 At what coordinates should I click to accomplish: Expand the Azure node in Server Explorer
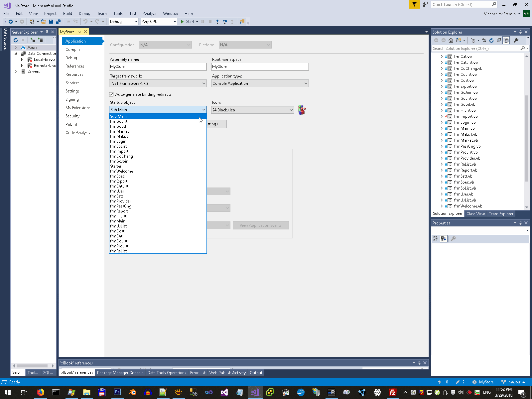(16, 48)
